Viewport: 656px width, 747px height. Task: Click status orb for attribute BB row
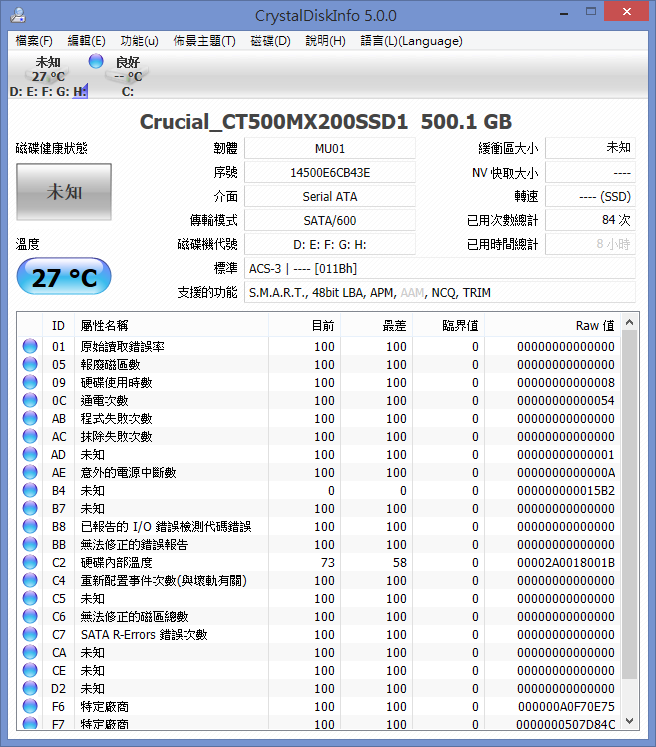click(30, 545)
